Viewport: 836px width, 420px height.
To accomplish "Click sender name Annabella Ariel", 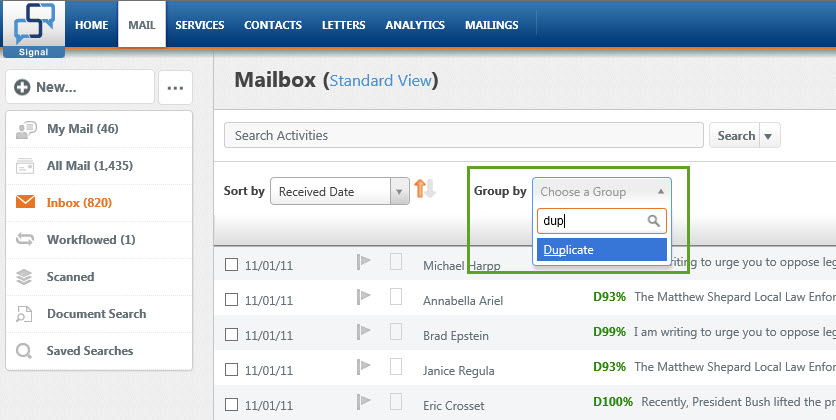I will pos(463,301).
